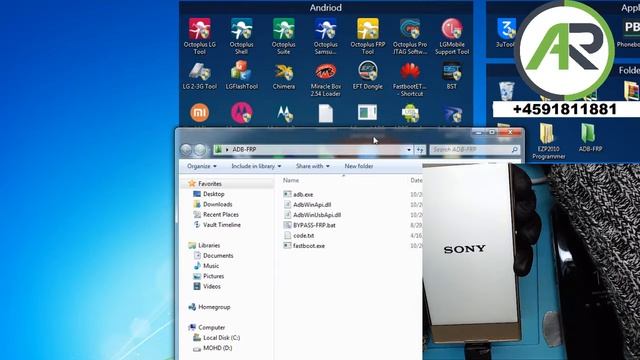Select Homegroup in navigation pane

pyautogui.click(x=214, y=307)
